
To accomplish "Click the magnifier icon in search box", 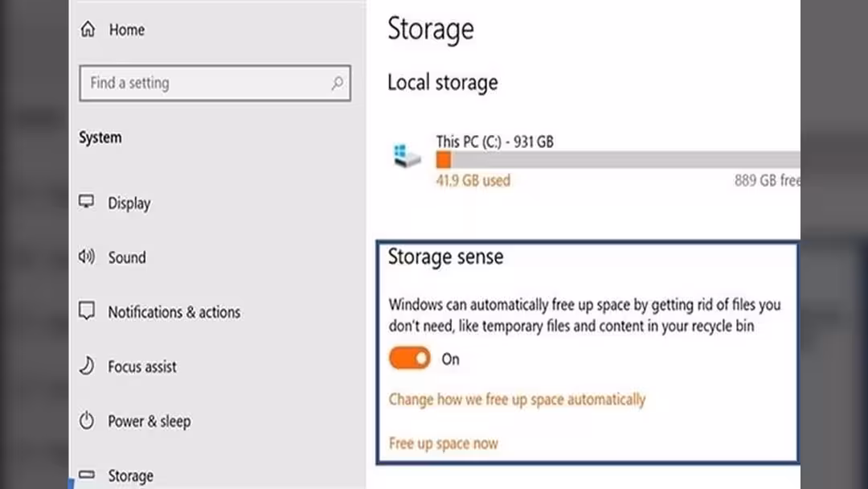I will [x=337, y=83].
